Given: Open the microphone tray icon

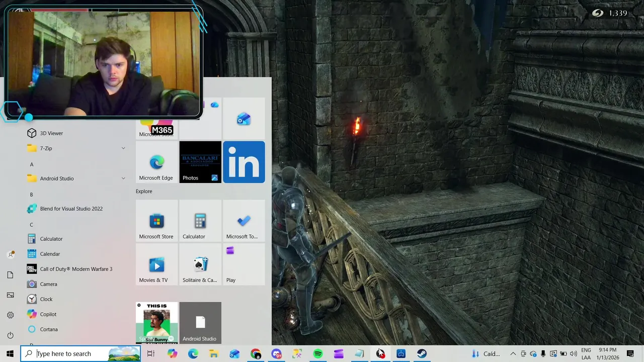Looking at the screenshot, I should (543, 354).
